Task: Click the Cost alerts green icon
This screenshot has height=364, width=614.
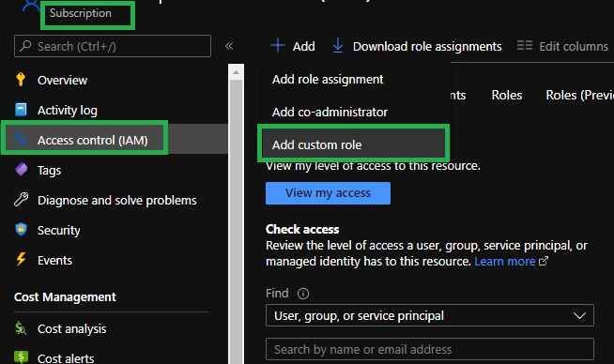Action: click(x=21, y=356)
